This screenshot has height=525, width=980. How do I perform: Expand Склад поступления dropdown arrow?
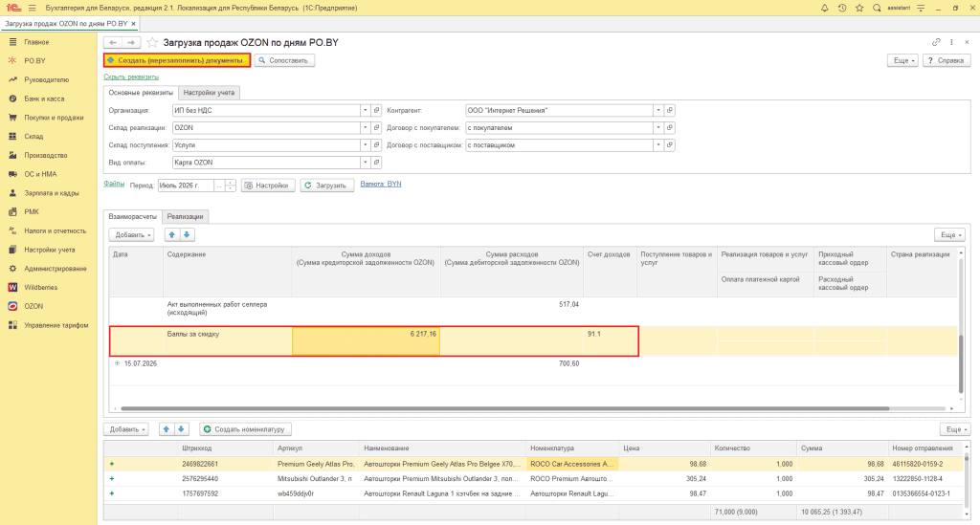tap(365, 145)
